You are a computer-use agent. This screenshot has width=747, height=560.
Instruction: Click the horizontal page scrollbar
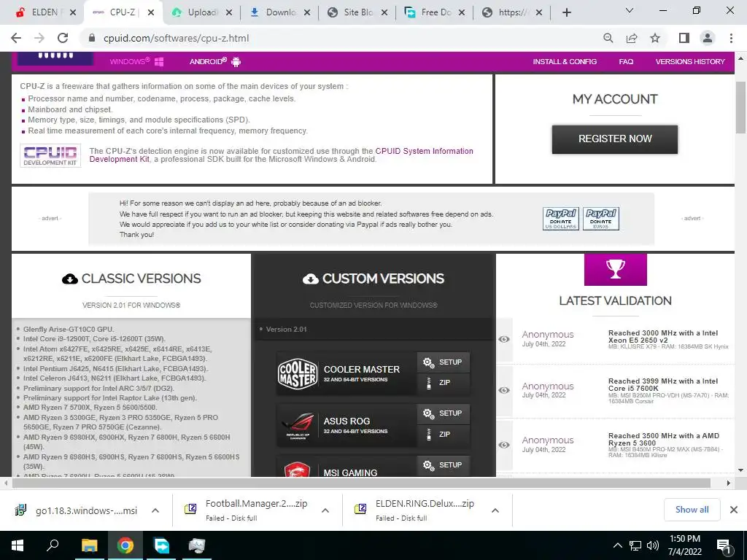click(x=361, y=483)
